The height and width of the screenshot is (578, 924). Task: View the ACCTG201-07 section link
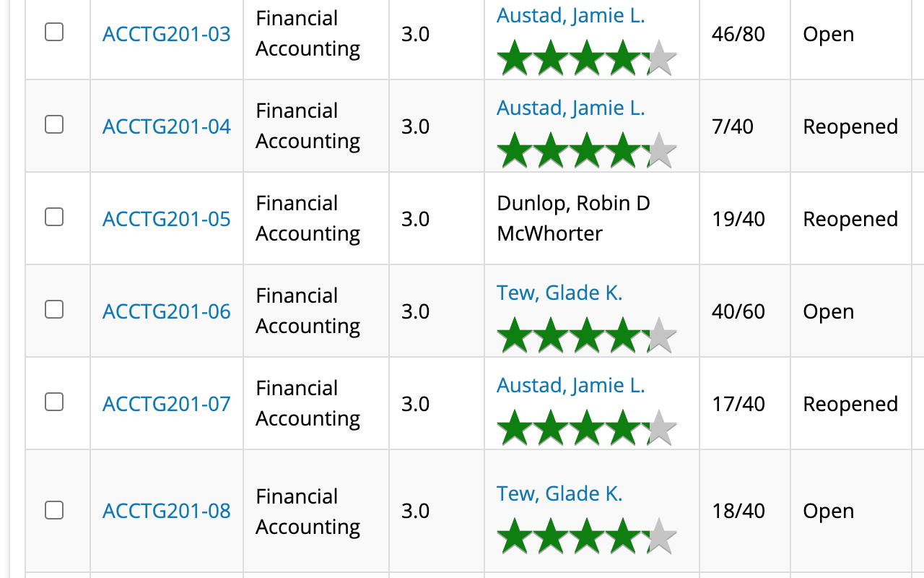click(167, 404)
